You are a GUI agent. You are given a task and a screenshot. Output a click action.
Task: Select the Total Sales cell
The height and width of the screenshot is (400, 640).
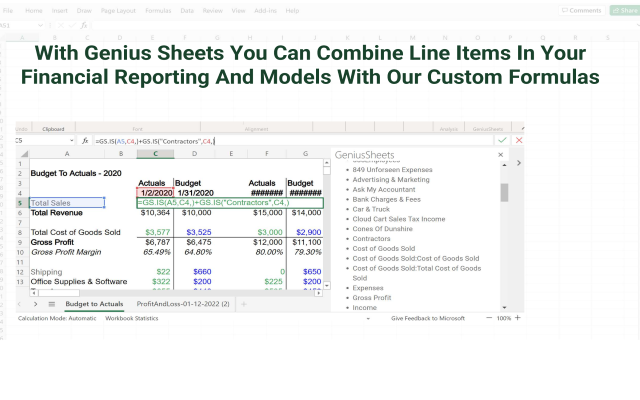click(x=67, y=203)
